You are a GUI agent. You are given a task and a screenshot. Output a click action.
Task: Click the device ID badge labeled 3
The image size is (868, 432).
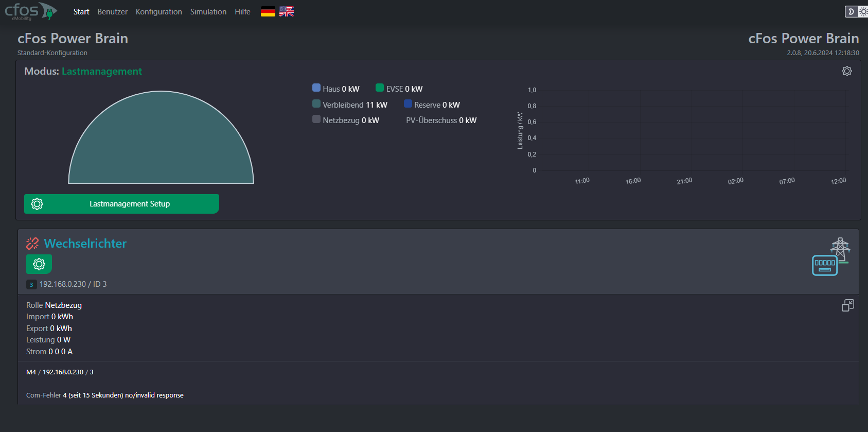tap(31, 285)
